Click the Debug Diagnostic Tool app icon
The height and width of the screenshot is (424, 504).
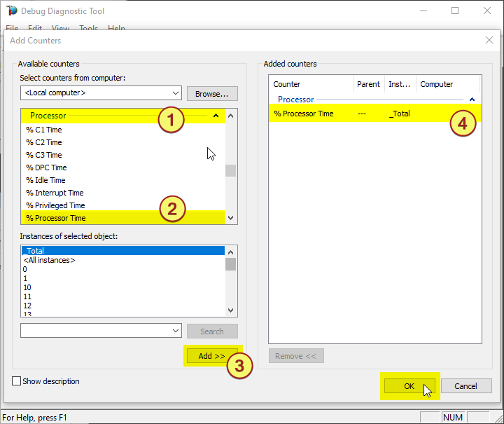click(12, 11)
